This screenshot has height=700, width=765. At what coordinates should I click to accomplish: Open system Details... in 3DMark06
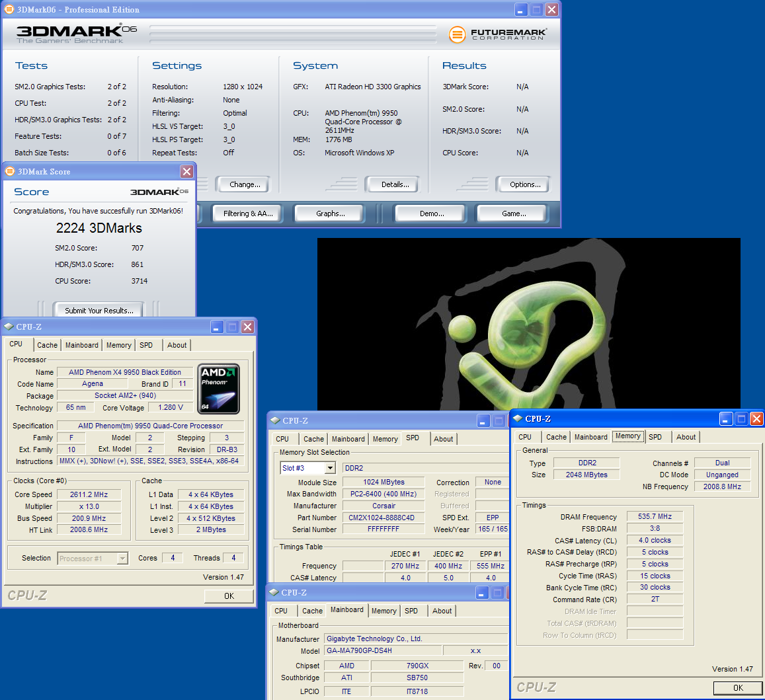pos(395,185)
